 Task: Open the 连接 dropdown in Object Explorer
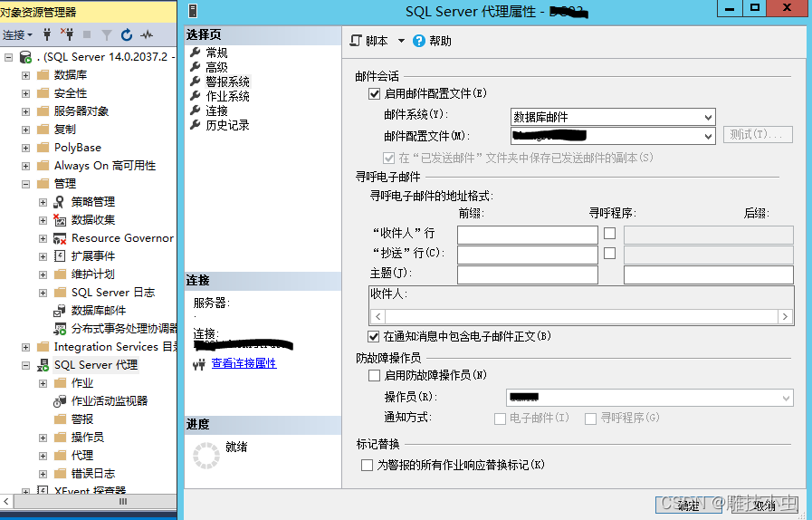[17, 34]
